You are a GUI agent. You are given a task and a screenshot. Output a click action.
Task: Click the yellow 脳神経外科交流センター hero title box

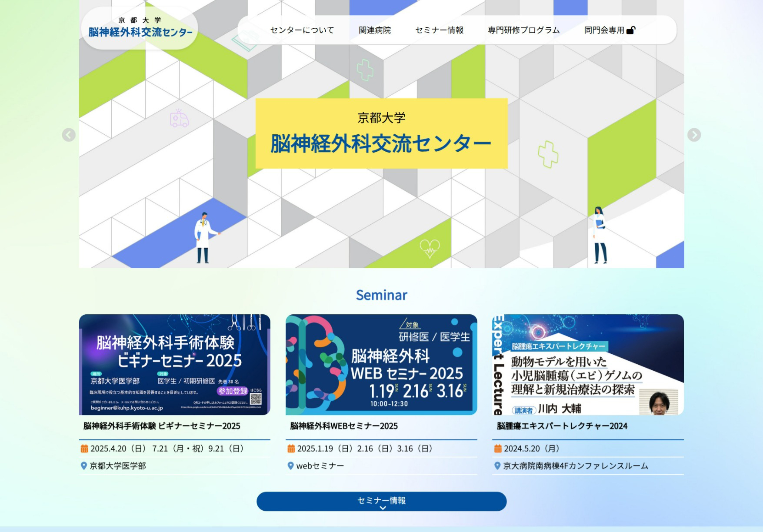tap(382, 133)
